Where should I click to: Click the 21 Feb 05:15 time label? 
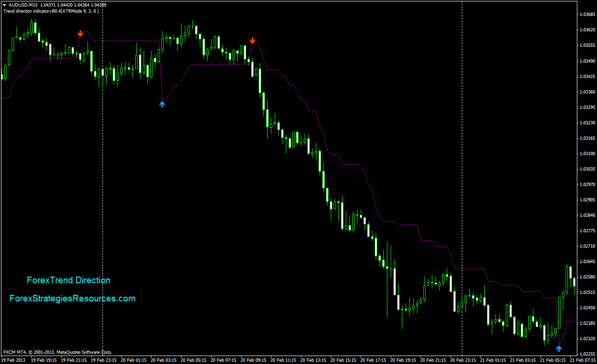coord(553,360)
